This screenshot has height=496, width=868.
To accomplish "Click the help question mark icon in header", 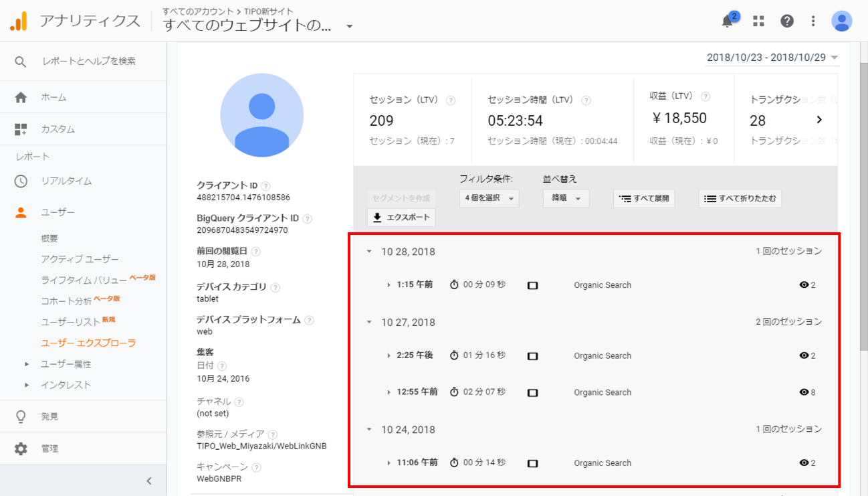I will click(x=787, y=21).
